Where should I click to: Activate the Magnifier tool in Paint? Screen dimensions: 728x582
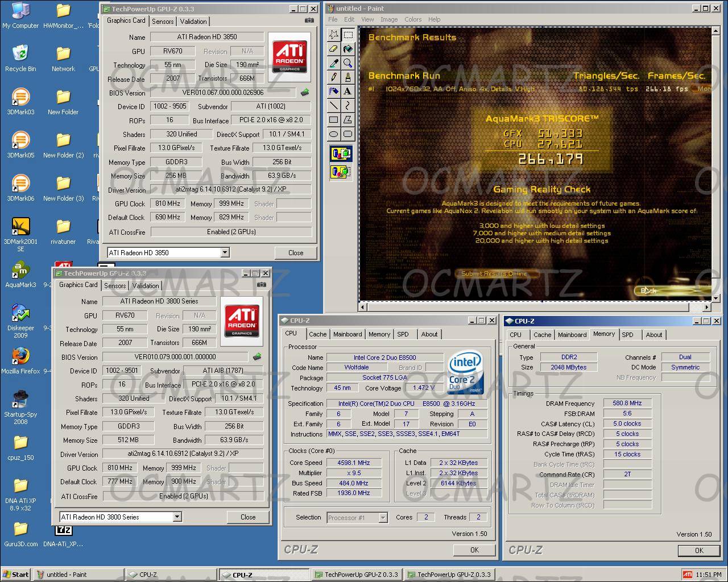click(348, 63)
